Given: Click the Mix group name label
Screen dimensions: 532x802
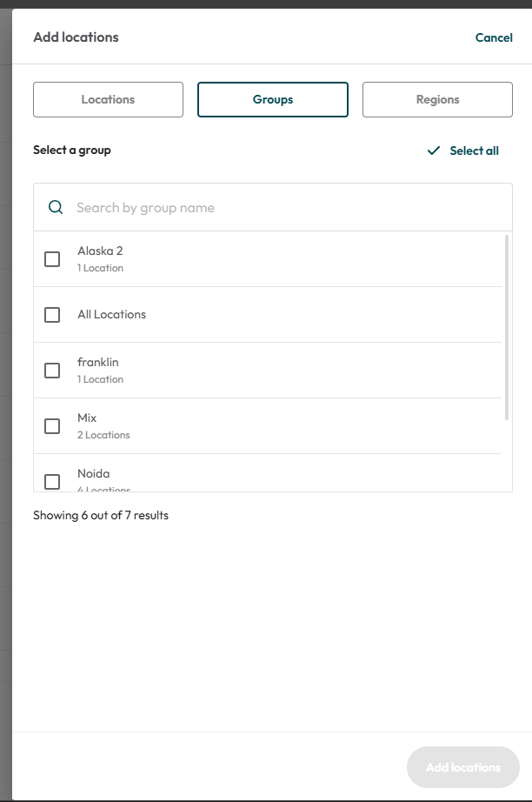Looking at the screenshot, I should click(87, 418).
